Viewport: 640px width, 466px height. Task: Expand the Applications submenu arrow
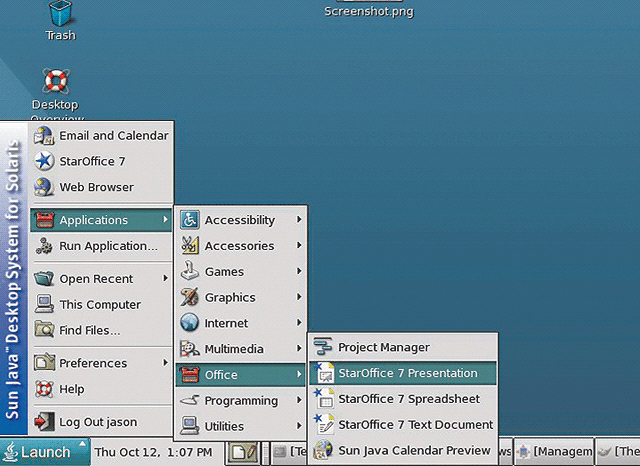(165, 220)
